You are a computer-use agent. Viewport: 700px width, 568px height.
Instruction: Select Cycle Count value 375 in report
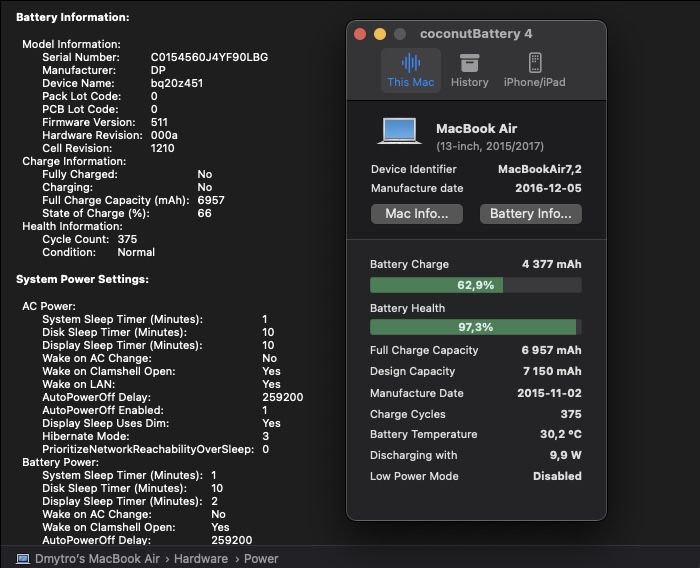(x=127, y=239)
